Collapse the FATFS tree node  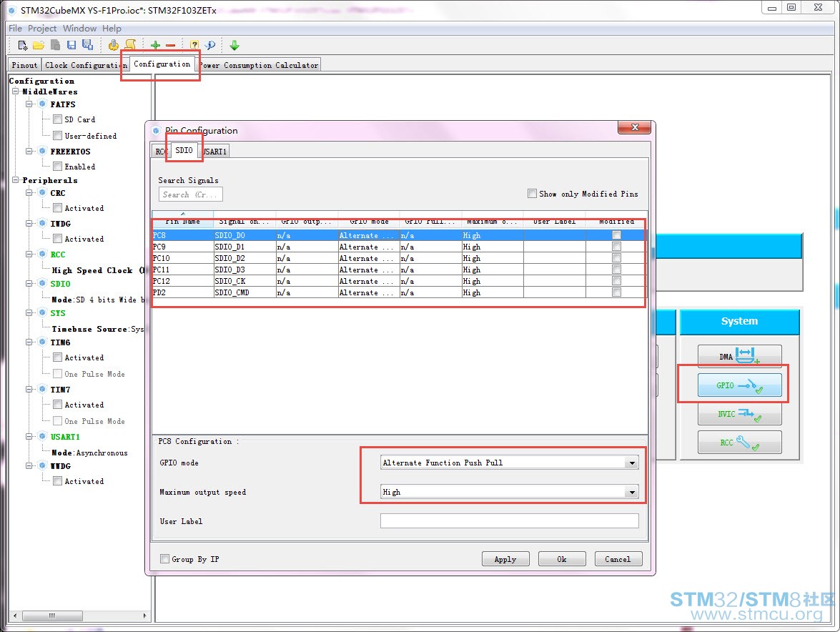pos(29,104)
